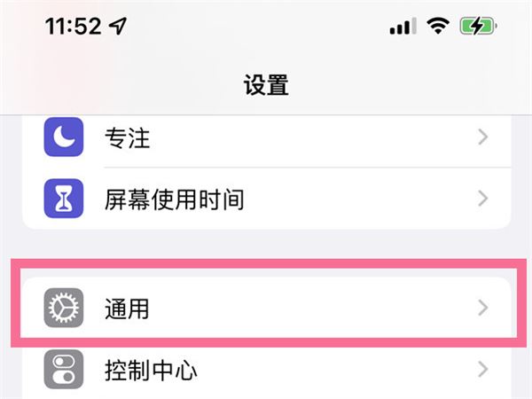Viewport: 532px width, 399px height.
Task: Tap the location arrow beside the time
Action: pyautogui.click(x=118, y=27)
